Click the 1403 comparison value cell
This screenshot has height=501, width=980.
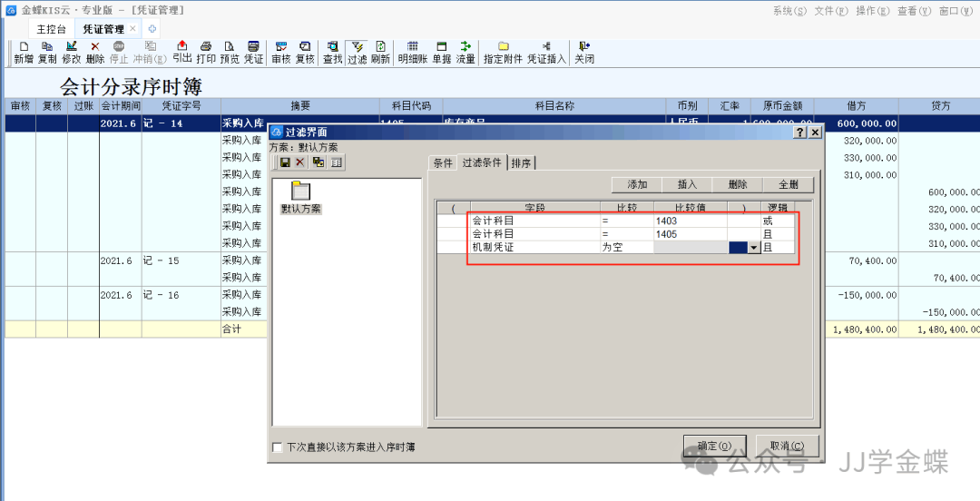690,221
